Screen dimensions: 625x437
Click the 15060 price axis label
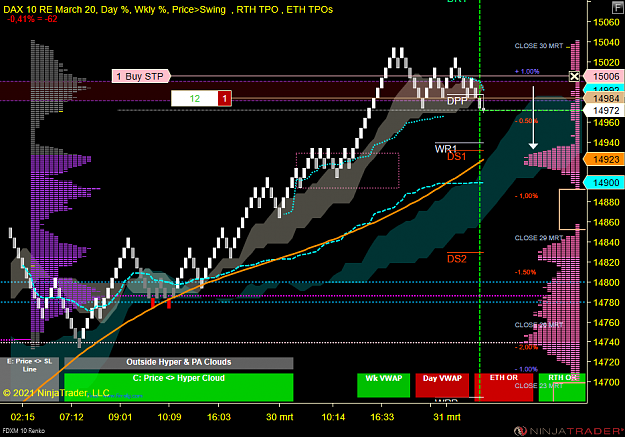coord(606,22)
